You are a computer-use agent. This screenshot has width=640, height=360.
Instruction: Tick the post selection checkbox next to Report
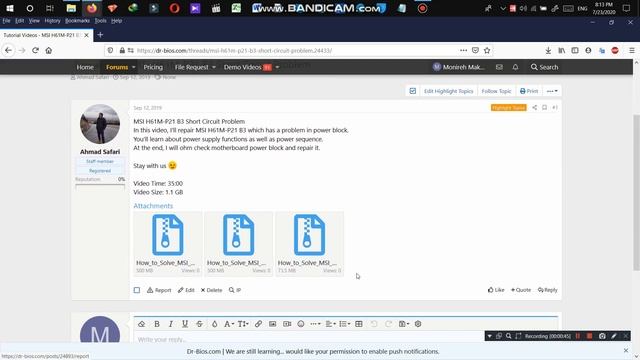coord(137,290)
